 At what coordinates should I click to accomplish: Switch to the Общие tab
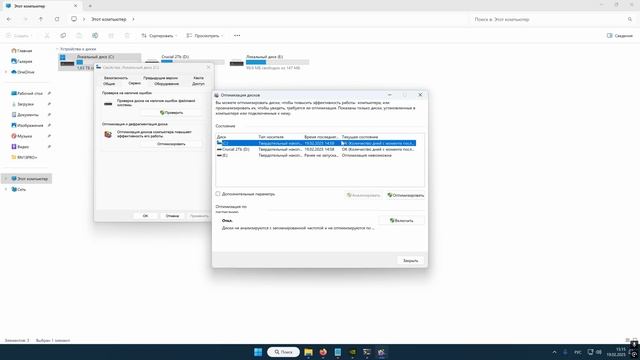click(109, 84)
